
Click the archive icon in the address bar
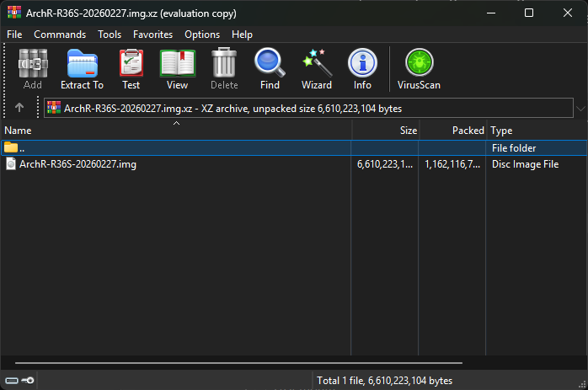click(x=54, y=108)
